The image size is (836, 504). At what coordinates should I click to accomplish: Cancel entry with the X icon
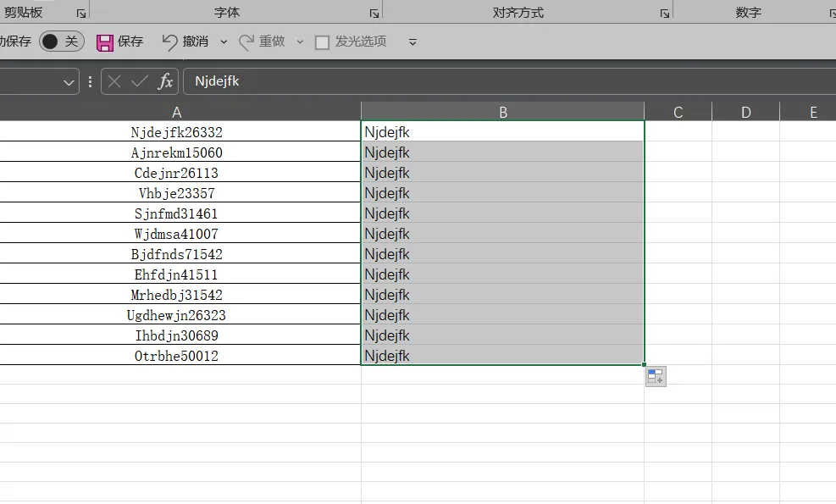coord(114,81)
